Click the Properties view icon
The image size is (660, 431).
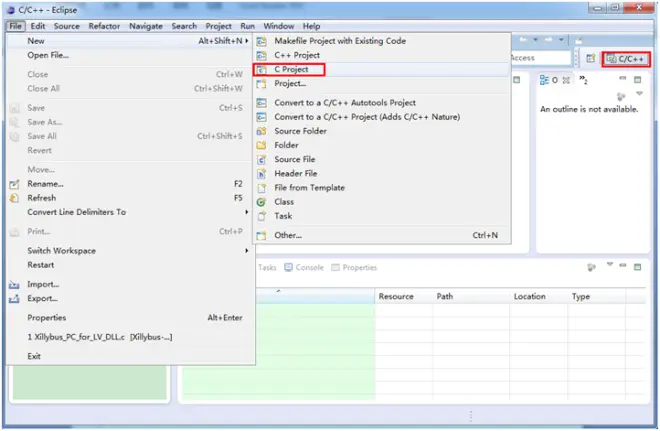pyautogui.click(x=335, y=268)
